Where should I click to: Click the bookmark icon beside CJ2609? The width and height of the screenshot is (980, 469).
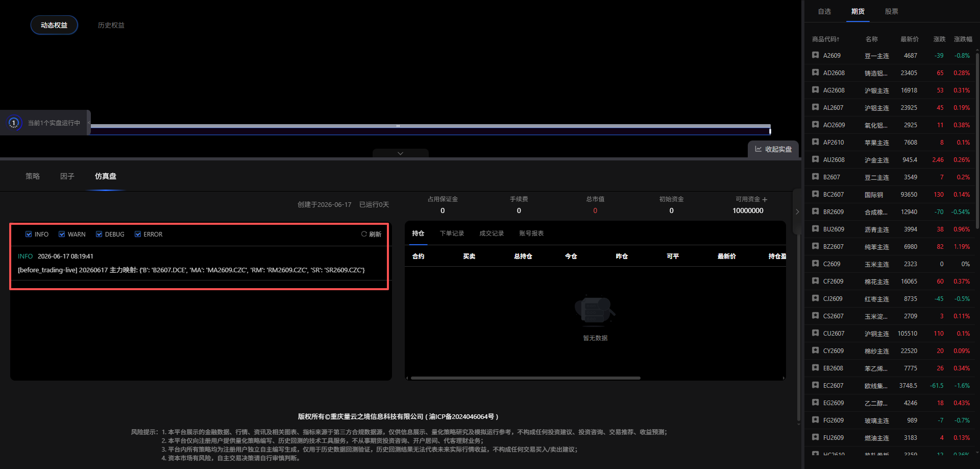pyautogui.click(x=815, y=298)
